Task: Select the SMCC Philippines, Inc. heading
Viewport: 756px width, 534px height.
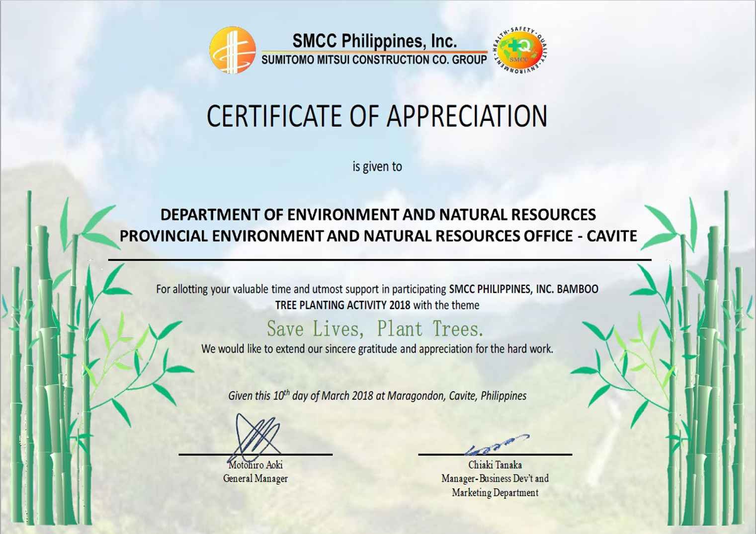Action: [374, 41]
